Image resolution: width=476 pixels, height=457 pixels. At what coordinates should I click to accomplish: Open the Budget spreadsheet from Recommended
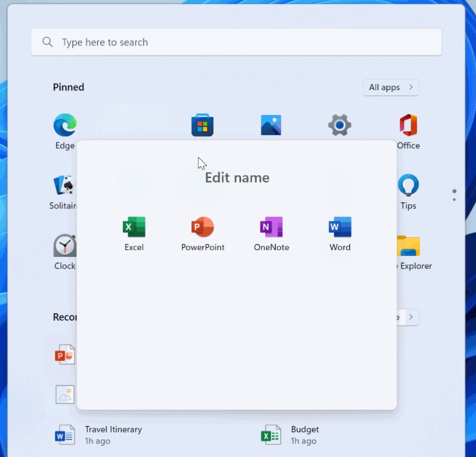(304, 434)
